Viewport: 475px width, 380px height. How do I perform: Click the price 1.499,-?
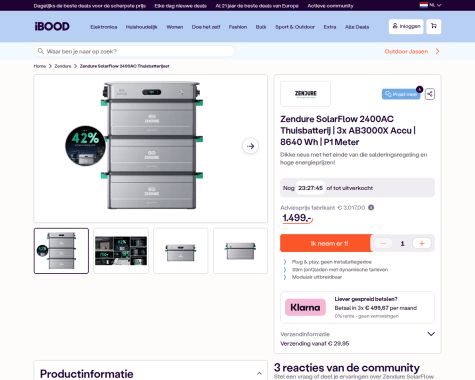297,218
